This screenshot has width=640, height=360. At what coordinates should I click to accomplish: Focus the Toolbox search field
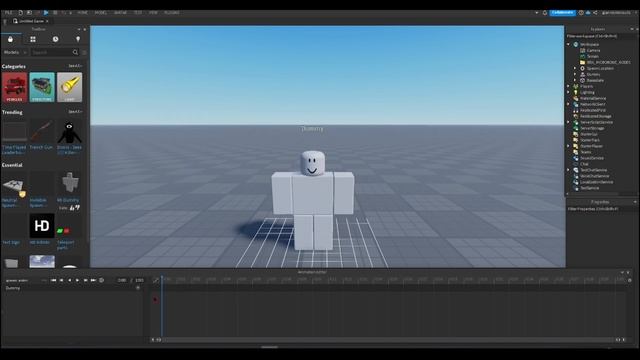(x=52, y=52)
